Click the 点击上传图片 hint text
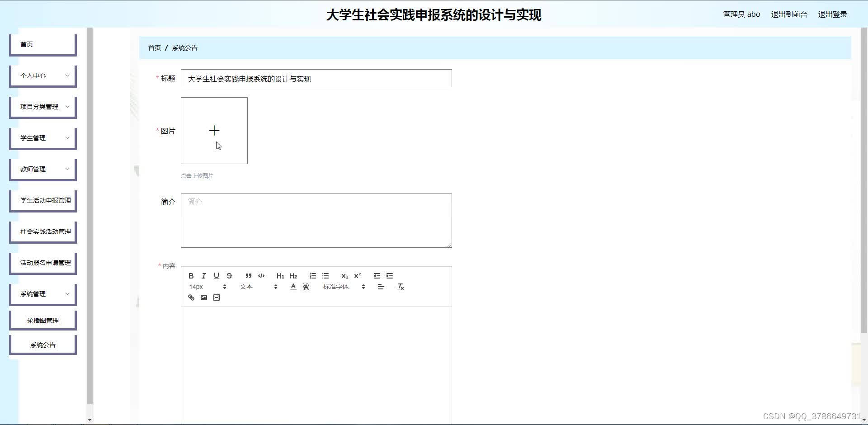The image size is (868, 425). click(197, 176)
